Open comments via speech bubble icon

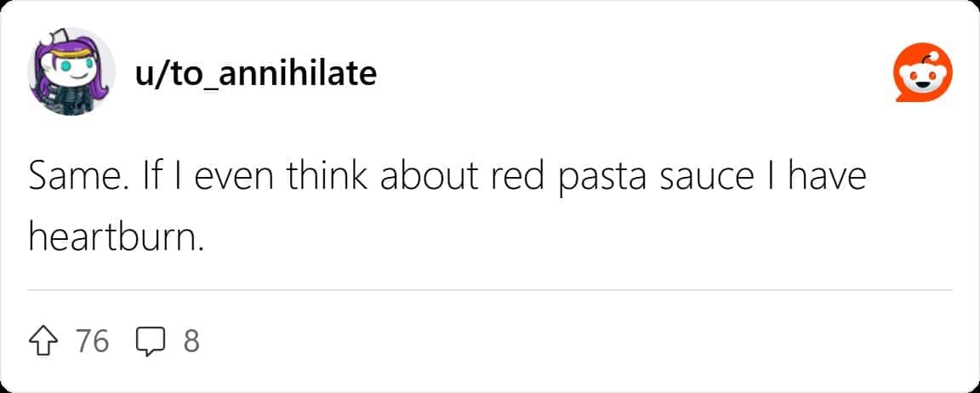pyautogui.click(x=150, y=342)
